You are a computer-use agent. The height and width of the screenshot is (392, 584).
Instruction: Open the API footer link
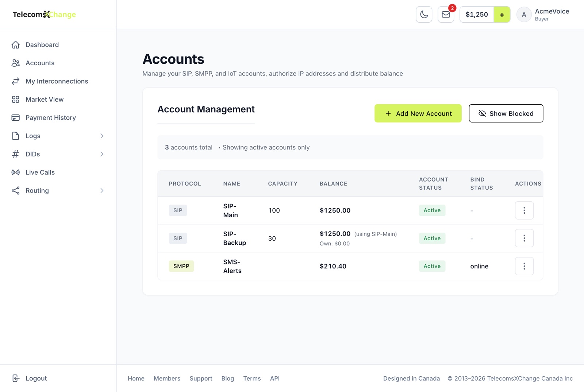[275, 379]
